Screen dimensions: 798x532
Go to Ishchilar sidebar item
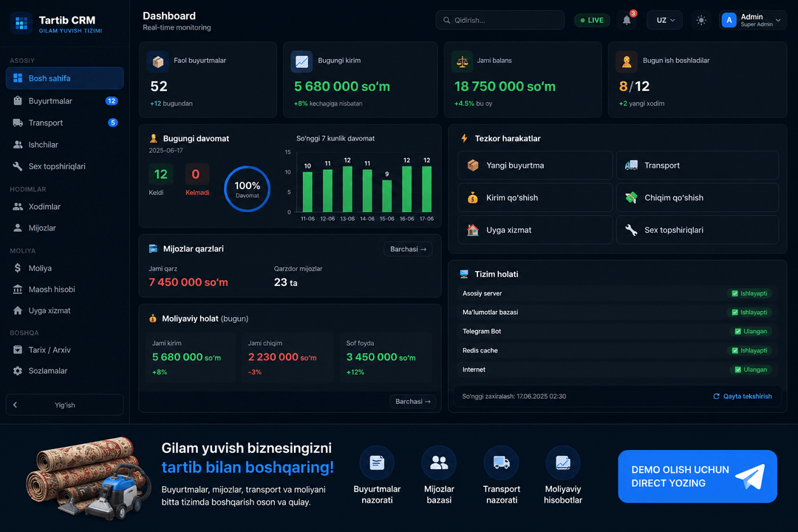tap(64, 145)
